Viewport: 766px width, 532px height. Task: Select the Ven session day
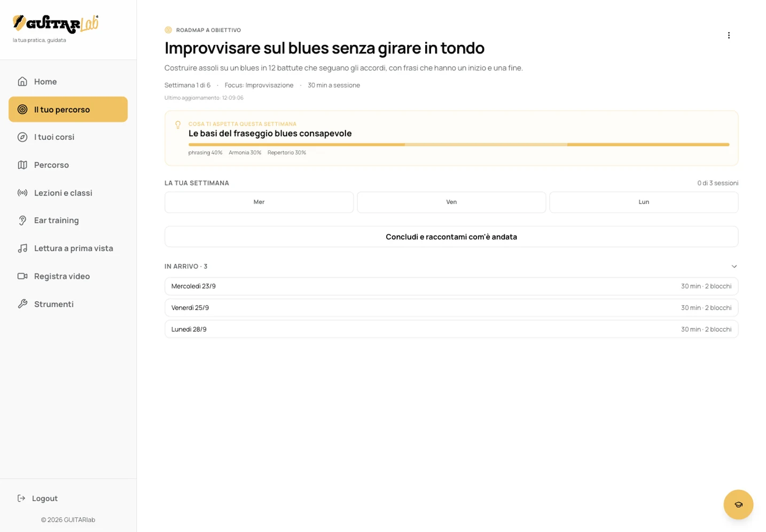(x=451, y=202)
